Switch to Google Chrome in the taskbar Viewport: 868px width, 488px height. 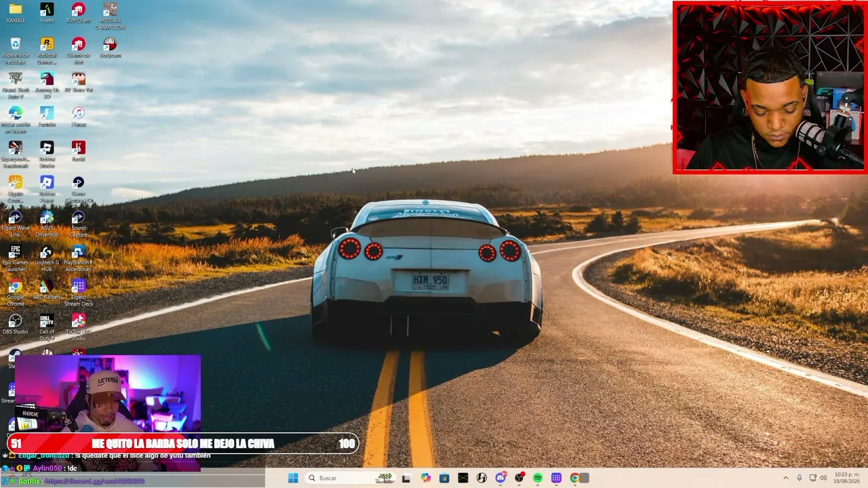(x=575, y=478)
